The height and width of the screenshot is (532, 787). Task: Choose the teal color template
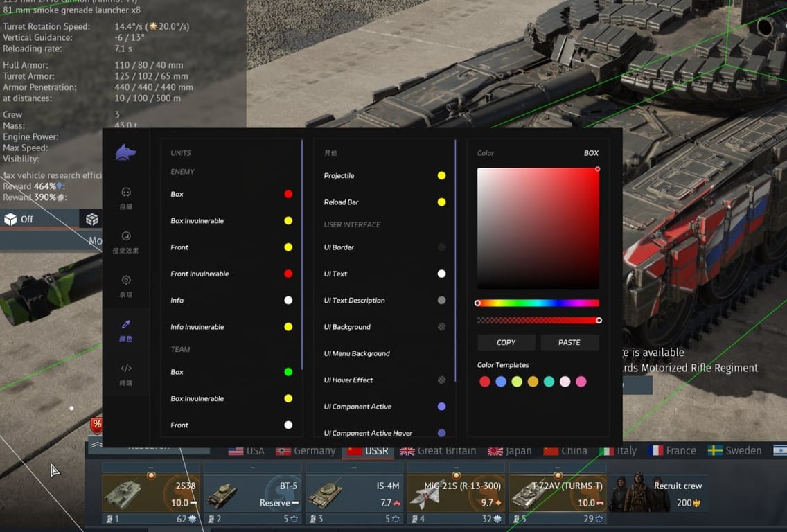point(549,382)
